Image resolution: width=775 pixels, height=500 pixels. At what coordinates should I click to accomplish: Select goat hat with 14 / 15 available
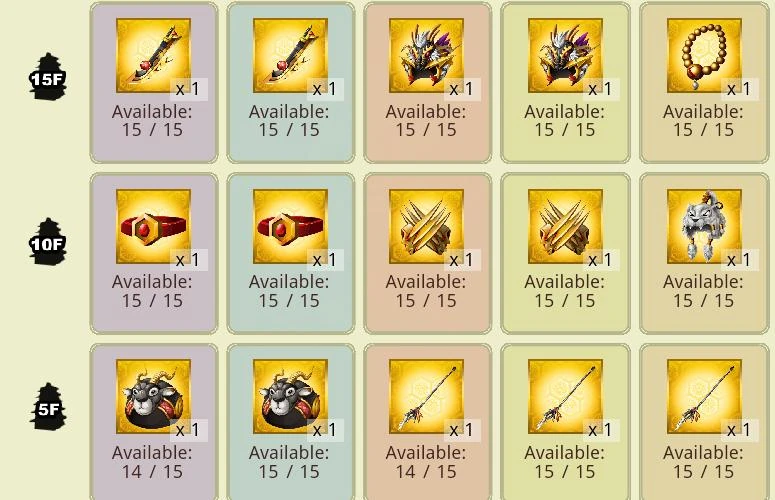(153, 397)
